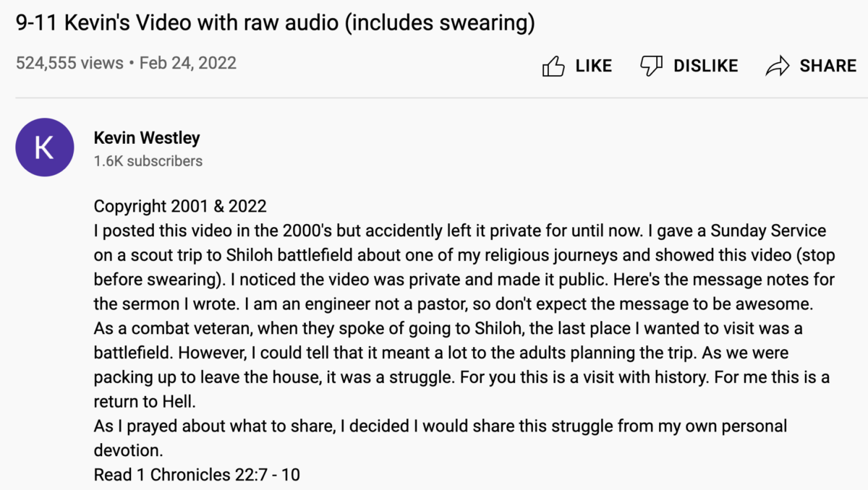The width and height of the screenshot is (868, 490).
Task: Open the purple K channel avatar
Action: [44, 147]
